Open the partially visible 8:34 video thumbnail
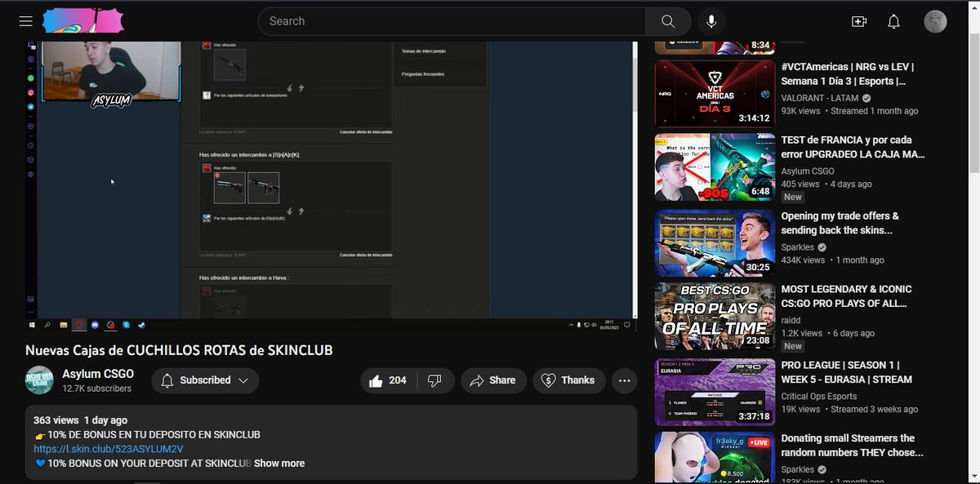The height and width of the screenshot is (484, 980). (715, 47)
